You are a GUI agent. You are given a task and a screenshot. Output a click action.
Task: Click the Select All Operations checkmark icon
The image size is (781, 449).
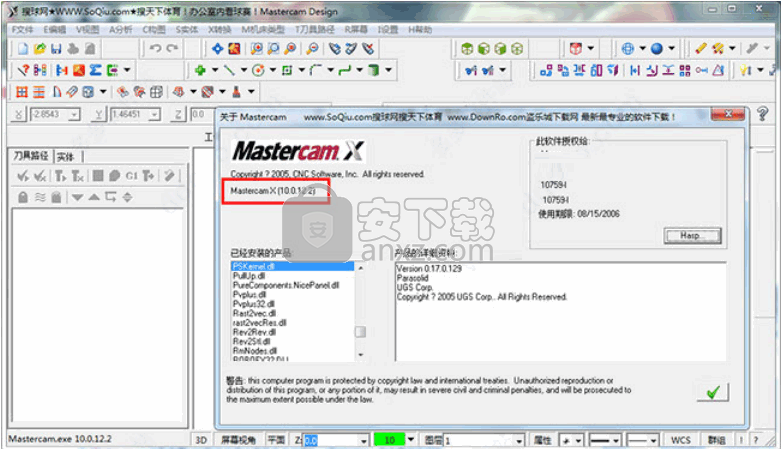click(23, 175)
